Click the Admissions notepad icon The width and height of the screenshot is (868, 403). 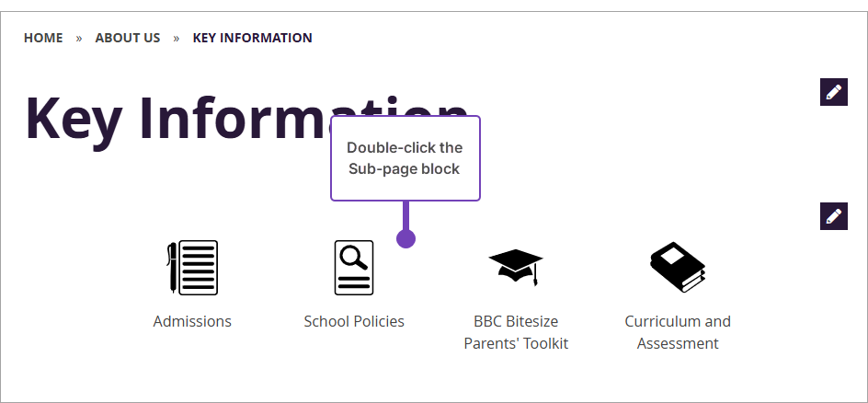[x=192, y=268]
